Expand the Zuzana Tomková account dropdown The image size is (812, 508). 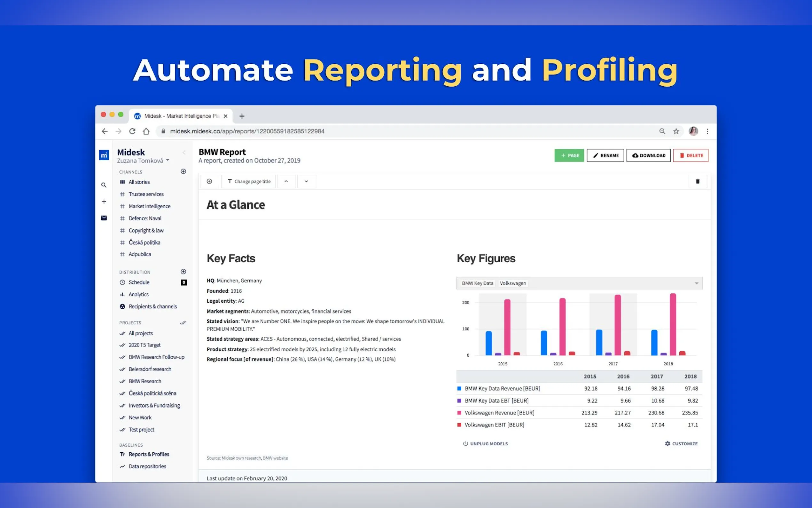click(168, 160)
